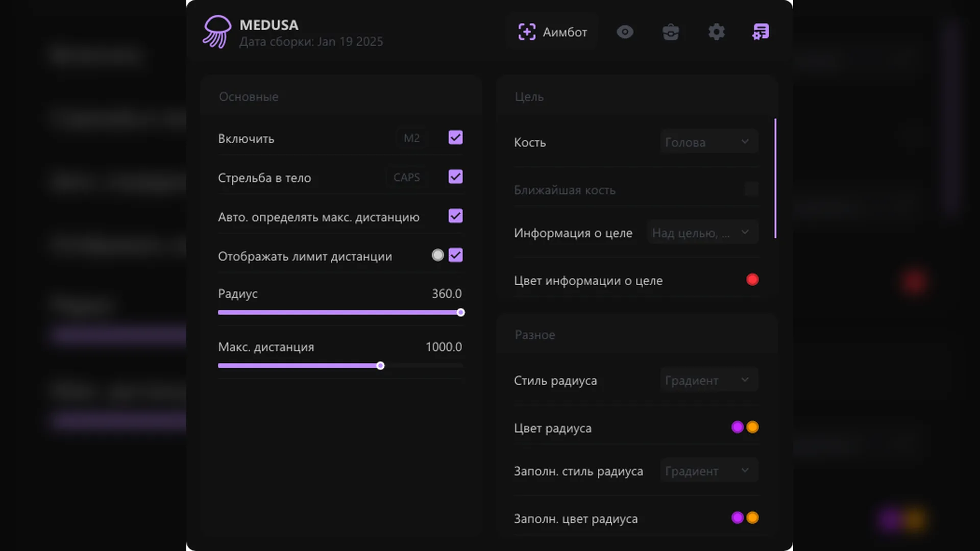Click the orange Цвет радиуса color swatch
The height and width of the screenshot is (551, 980).
click(752, 427)
